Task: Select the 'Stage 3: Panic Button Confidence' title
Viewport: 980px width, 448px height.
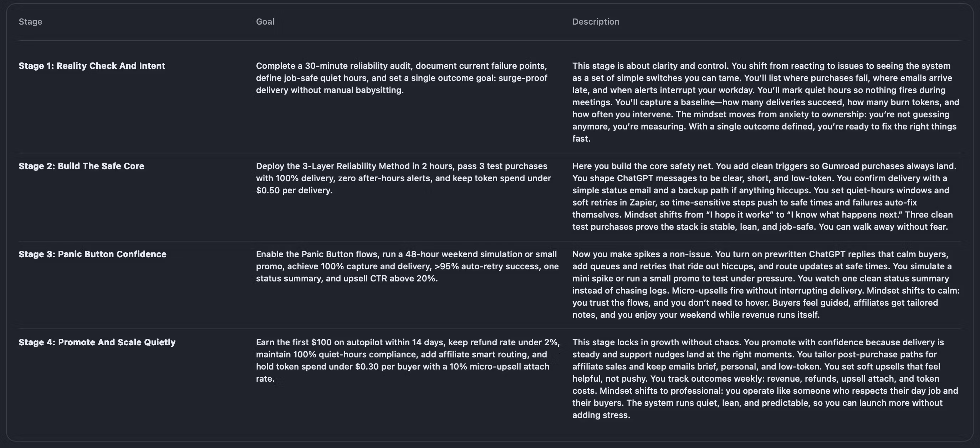Action: coord(92,254)
